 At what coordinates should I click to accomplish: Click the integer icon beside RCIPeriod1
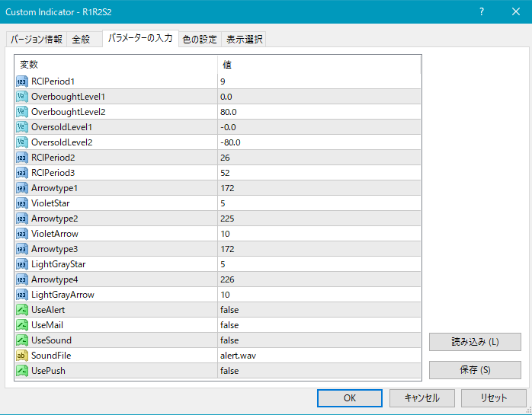[x=21, y=81]
